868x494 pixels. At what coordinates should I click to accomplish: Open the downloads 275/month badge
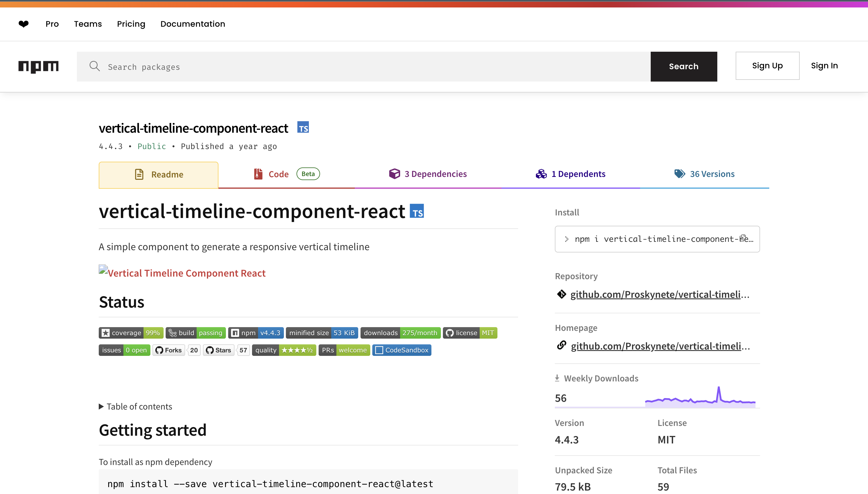click(x=400, y=333)
